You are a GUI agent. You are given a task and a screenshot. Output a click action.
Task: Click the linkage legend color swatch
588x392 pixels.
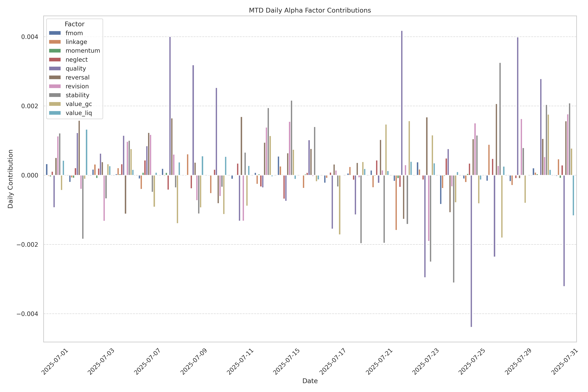point(55,42)
